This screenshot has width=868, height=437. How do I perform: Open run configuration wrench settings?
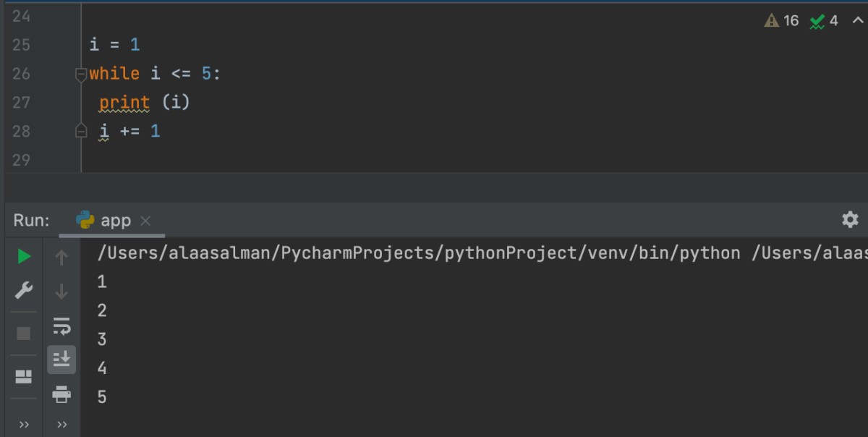[x=24, y=291]
